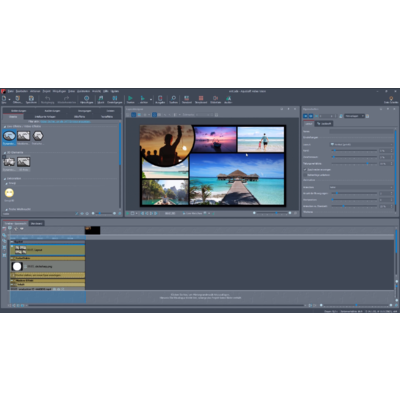Open dropdown arrow beside Neu icon
The height and width of the screenshot is (400, 400).
tap(9, 99)
